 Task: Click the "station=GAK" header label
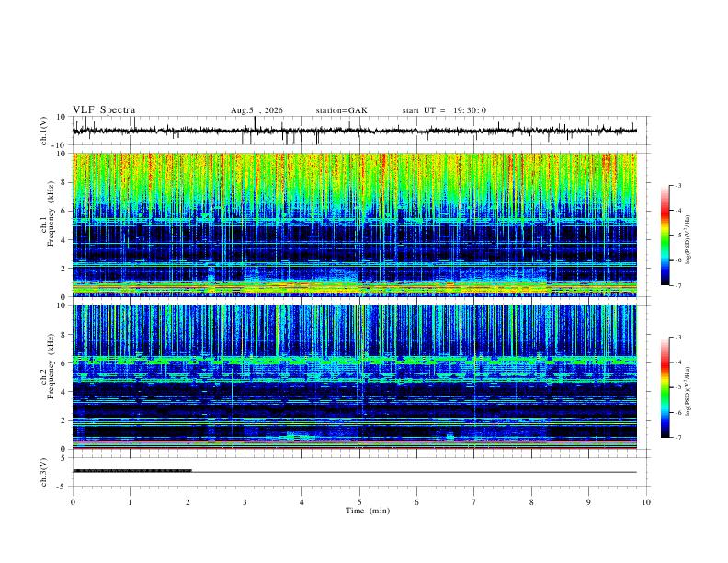tap(341, 110)
